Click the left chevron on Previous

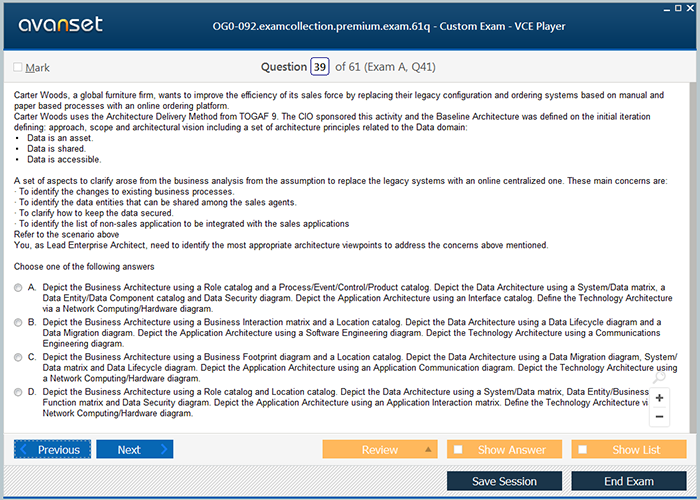(24, 449)
